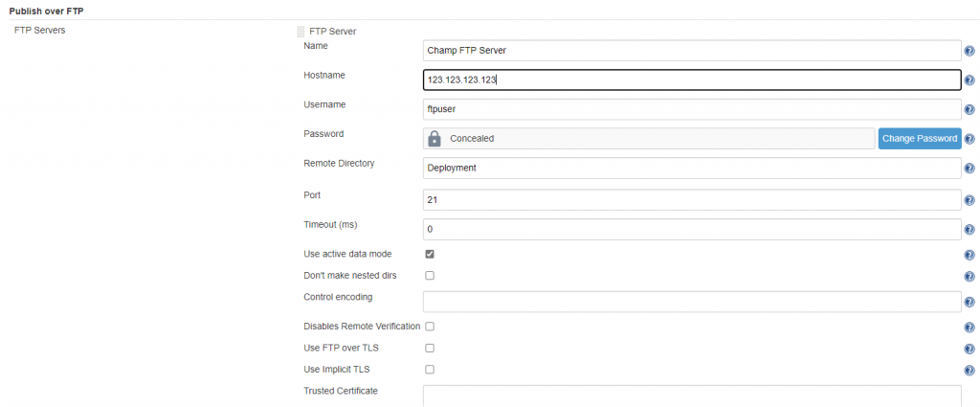Screen dimensions: 980x407
Task: Click the Port number input field
Action: tap(692, 200)
